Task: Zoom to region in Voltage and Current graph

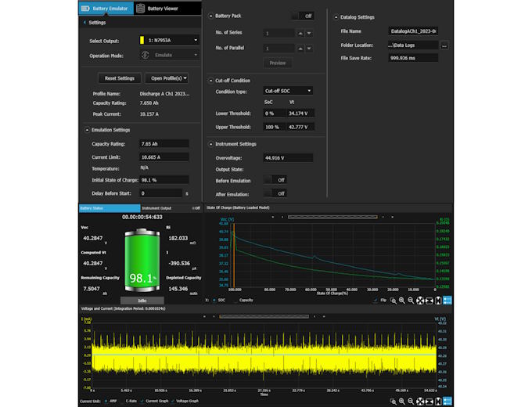Action: [x=393, y=402]
